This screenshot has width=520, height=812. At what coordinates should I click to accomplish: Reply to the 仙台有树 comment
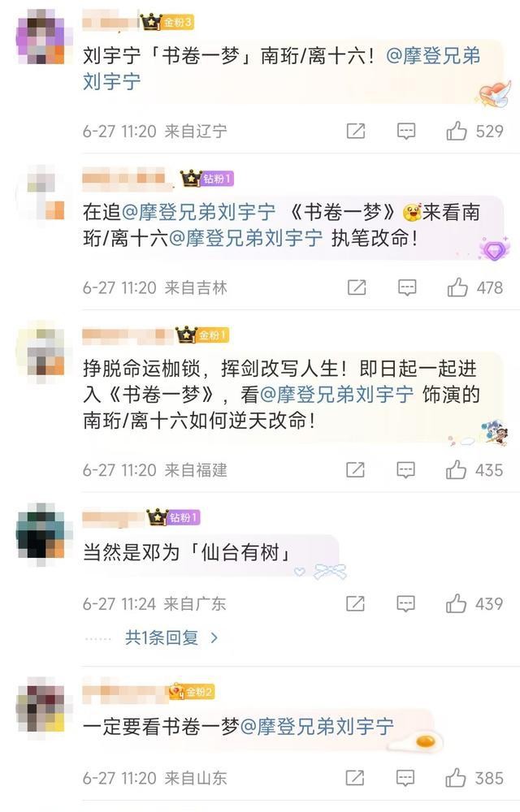(405, 603)
